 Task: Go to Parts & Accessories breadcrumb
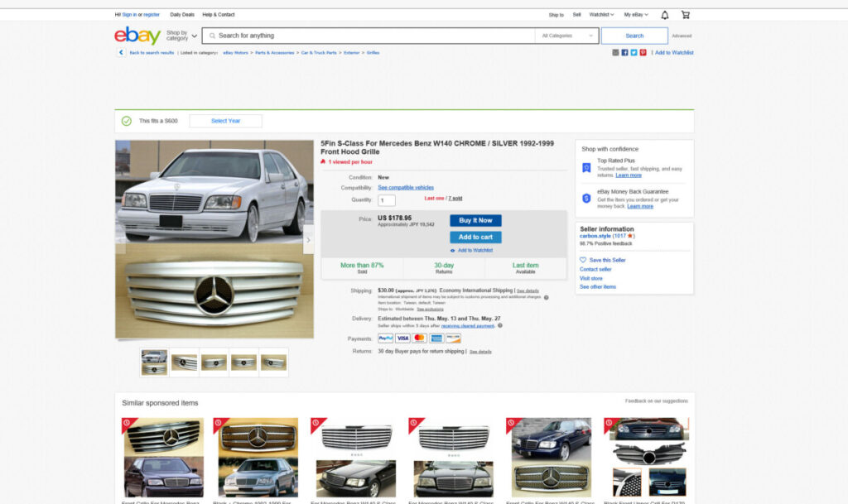(x=275, y=53)
